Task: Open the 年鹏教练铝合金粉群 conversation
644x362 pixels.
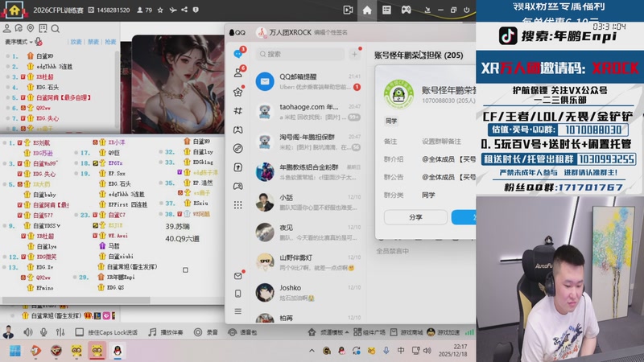Action: (x=308, y=172)
